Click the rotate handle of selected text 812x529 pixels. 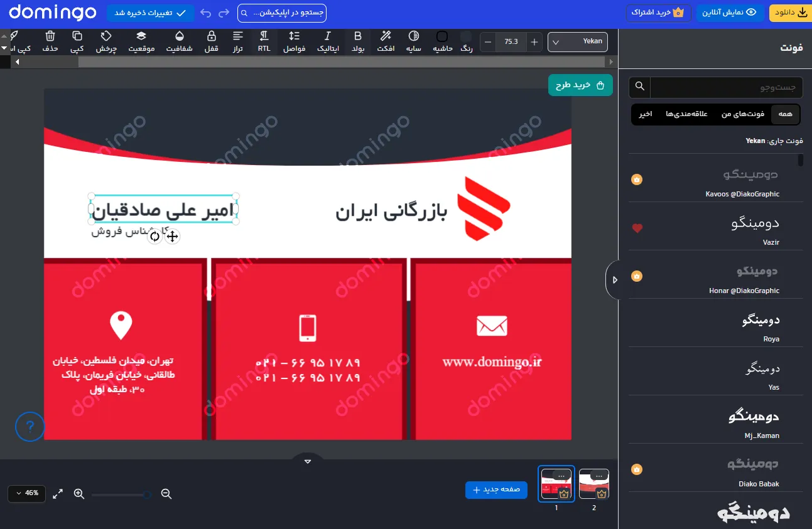click(155, 237)
